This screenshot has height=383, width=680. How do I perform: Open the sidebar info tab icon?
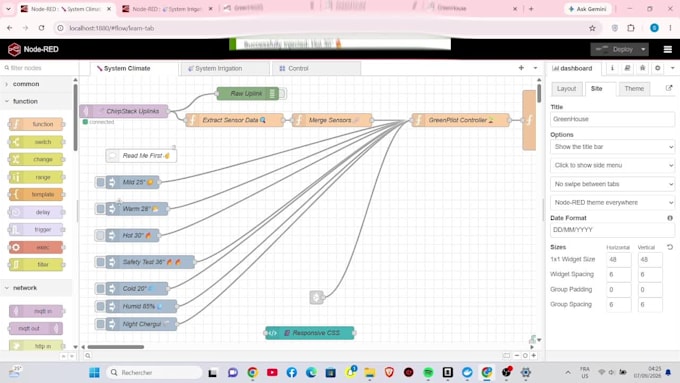pyautogui.click(x=612, y=68)
